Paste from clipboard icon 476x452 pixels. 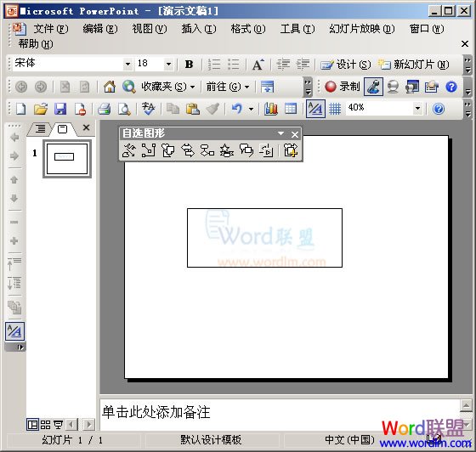click(x=192, y=109)
